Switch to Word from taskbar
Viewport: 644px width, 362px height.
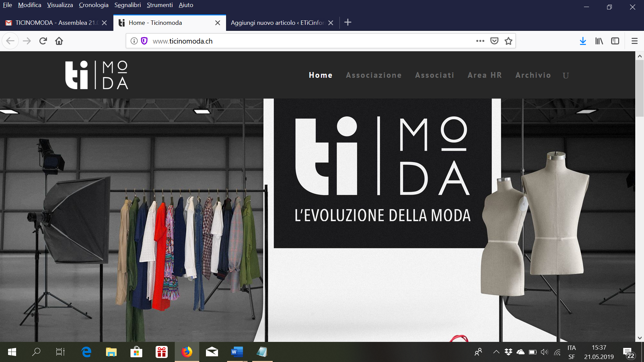tap(237, 352)
